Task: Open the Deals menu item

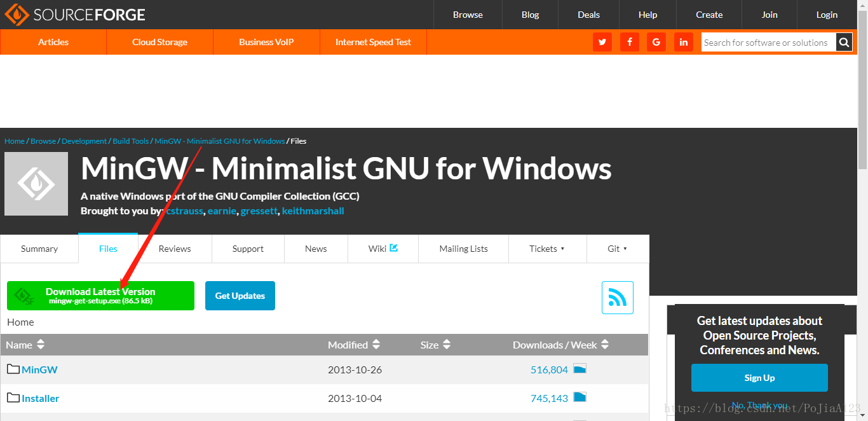Action: tap(588, 15)
